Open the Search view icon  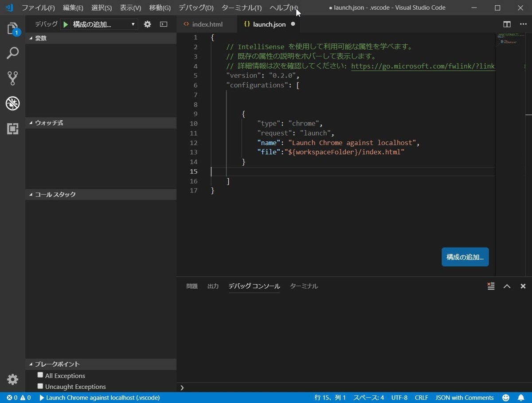(12, 53)
